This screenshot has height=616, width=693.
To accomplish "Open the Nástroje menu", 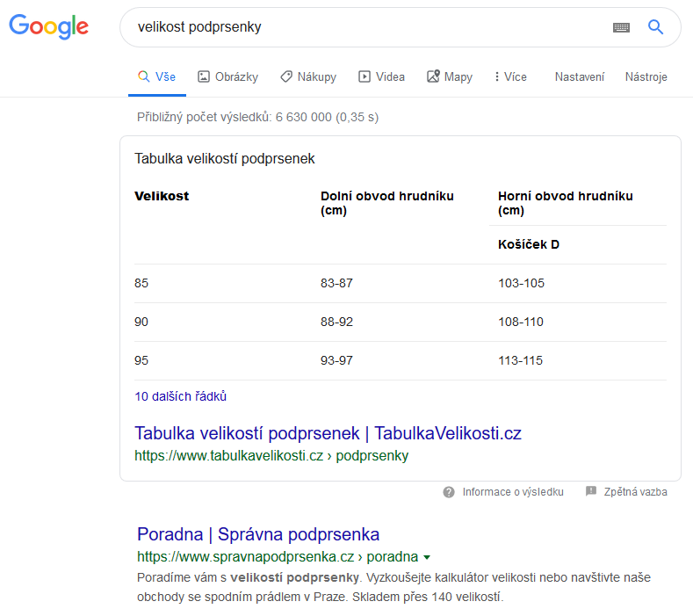I will pos(646,77).
